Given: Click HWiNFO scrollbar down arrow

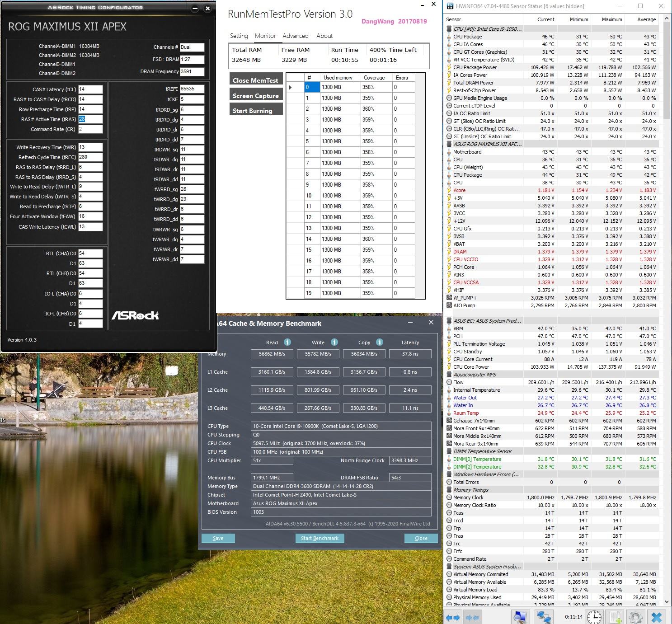Looking at the screenshot, I should (667, 602).
